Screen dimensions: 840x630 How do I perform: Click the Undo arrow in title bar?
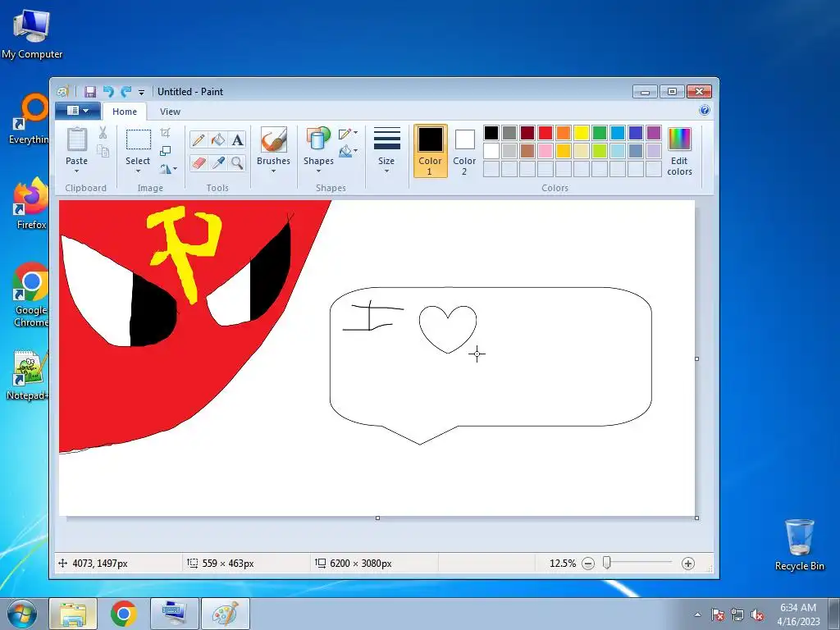coord(108,92)
